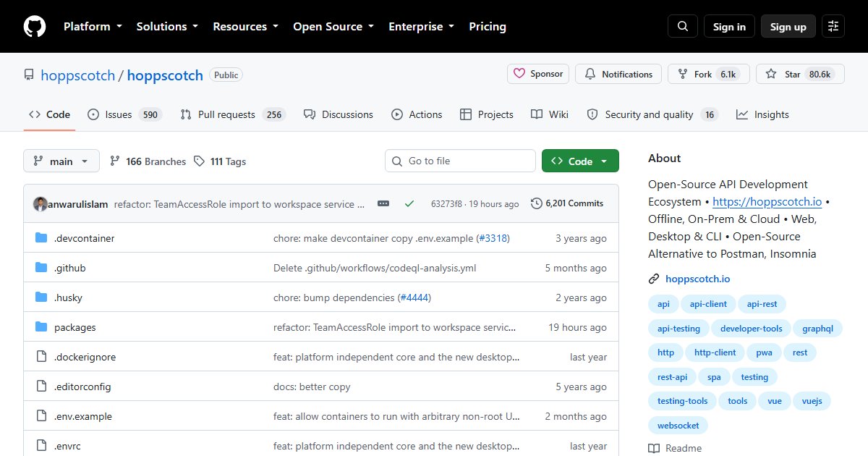Select the graphql topic tag
This screenshot has width=868, height=456.
(817, 329)
